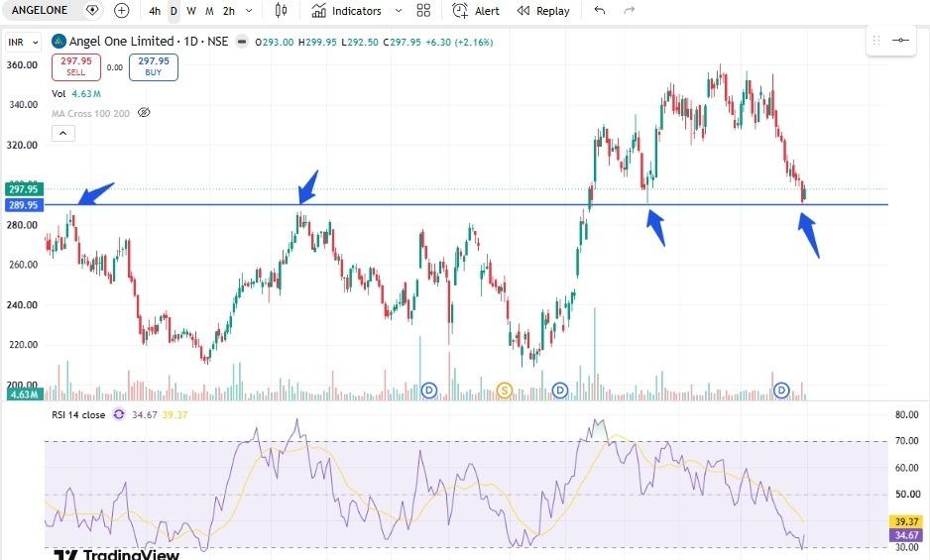Image resolution: width=930 pixels, height=560 pixels.
Task: Open the Indicators dialog
Action: click(347, 11)
